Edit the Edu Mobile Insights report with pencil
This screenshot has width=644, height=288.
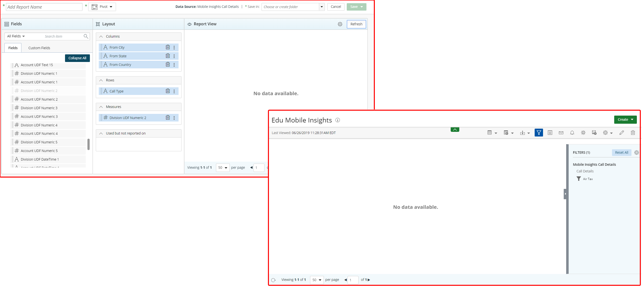[622, 133]
